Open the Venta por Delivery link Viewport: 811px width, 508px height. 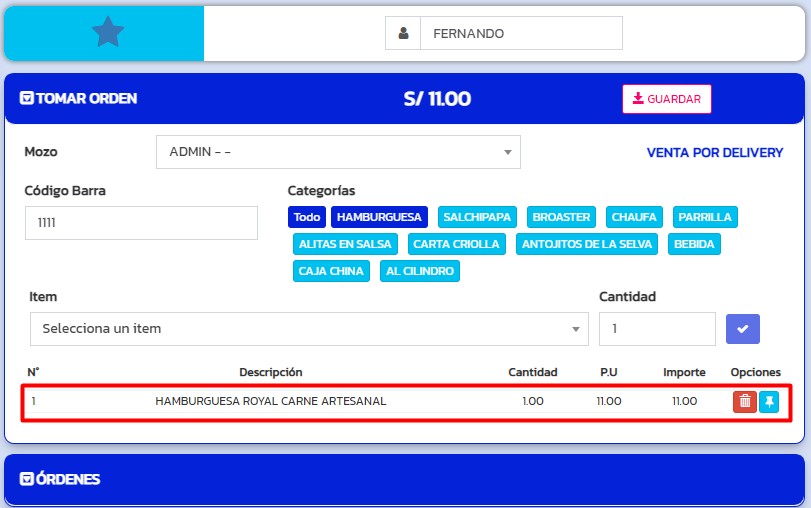click(714, 152)
